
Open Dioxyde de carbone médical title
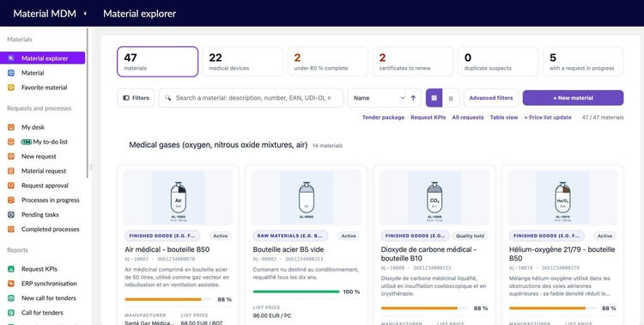pyautogui.click(x=428, y=254)
